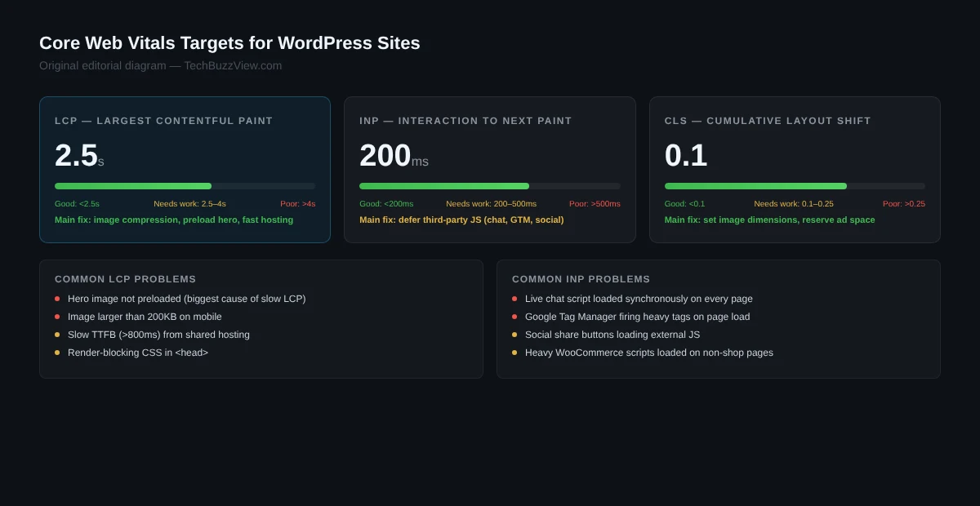Click the 2.5s LCP target value
Image resolution: width=980 pixels, height=506 pixels.
(79, 155)
